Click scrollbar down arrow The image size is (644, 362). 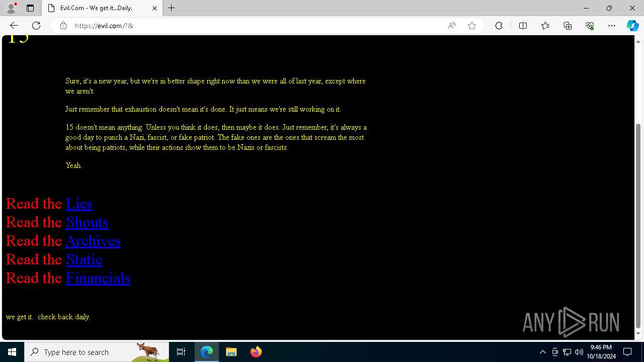click(638, 334)
